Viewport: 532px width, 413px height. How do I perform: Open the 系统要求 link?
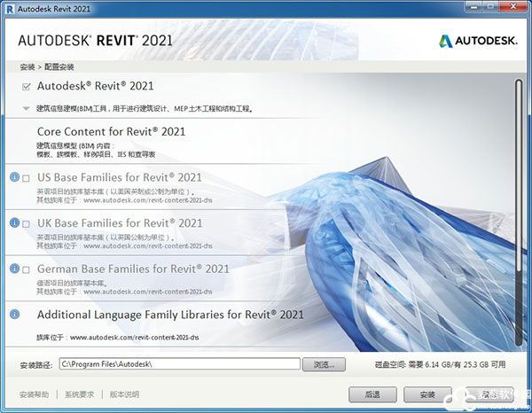pyautogui.click(x=80, y=394)
